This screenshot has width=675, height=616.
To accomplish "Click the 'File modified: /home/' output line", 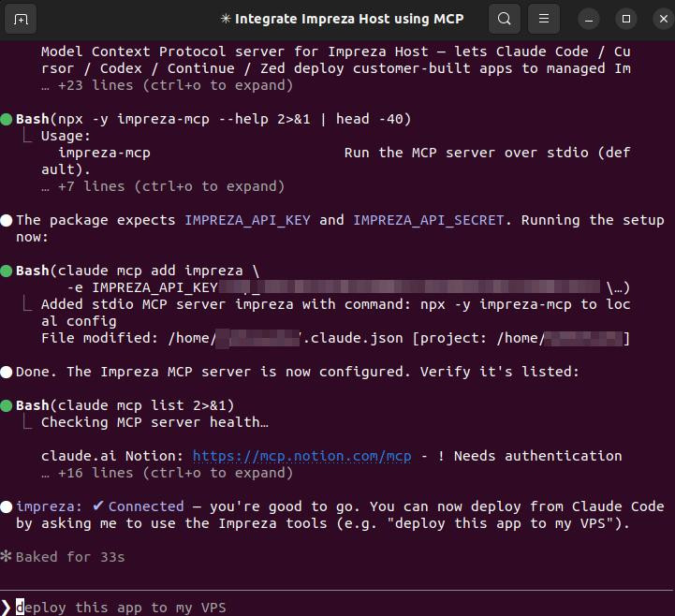I will click(336, 338).
